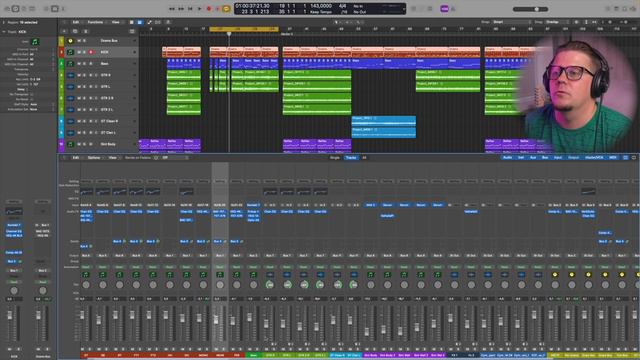Viewport: 640px width, 360px height.
Task: Solo the KICK track
Action: 85,52
